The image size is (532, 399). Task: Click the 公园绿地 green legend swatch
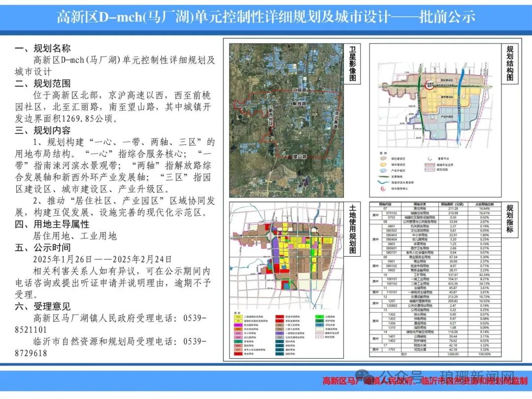coord(319,316)
